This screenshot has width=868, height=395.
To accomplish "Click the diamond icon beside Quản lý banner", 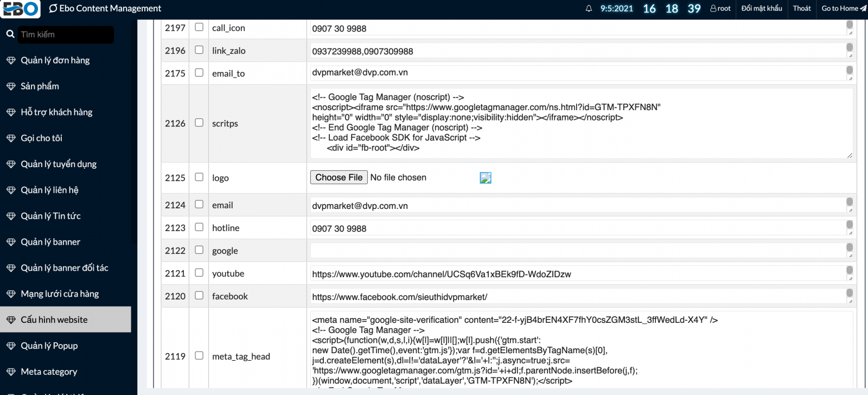I will click(11, 242).
